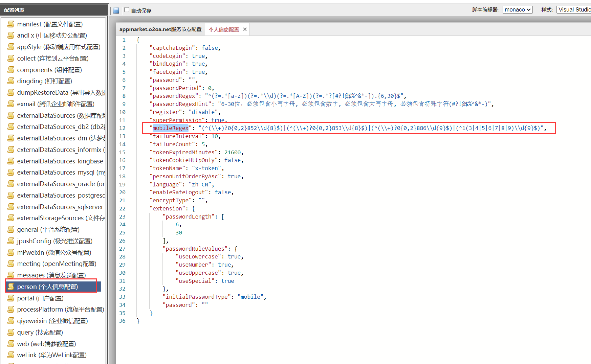This screenshot has height=364, width=591.
Task: Open the 样式 Visual Studio dropdown
Action: coord(574,10)
